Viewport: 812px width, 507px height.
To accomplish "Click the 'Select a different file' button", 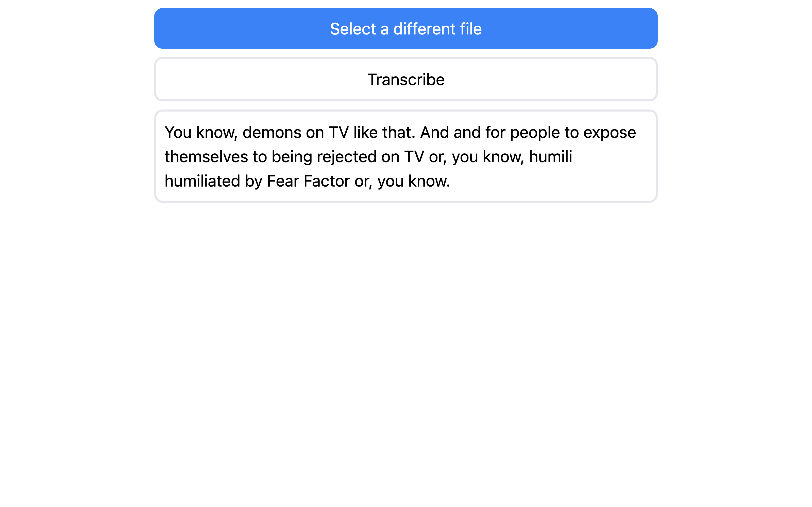I will tap(406, 28).
